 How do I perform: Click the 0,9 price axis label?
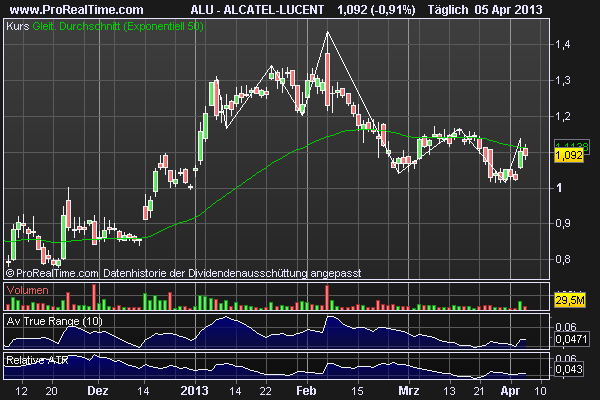coord(562,224)
